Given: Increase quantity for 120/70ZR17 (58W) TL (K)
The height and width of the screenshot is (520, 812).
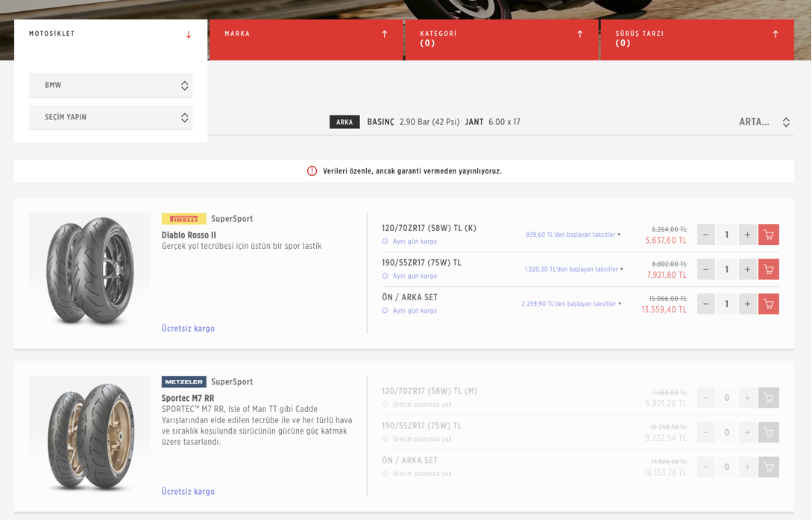Looking at the screenshot, I should point(747,235).
